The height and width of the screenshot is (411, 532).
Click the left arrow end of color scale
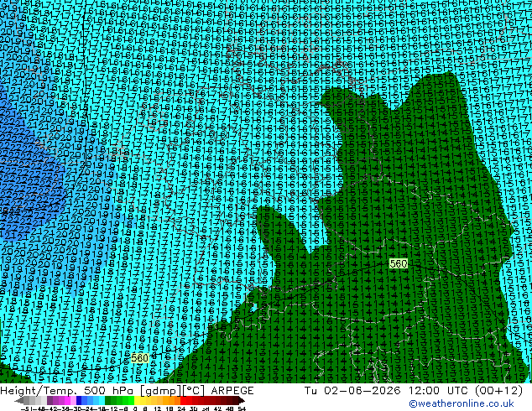pos(19,400)
